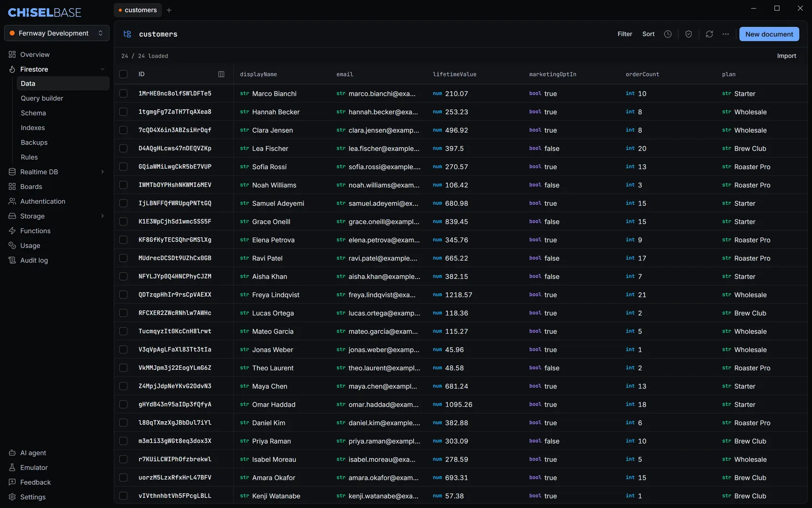Check the Kenji Watanabe row checkbox
This screenshot has height=508, width=812.
tap(123, 496)
